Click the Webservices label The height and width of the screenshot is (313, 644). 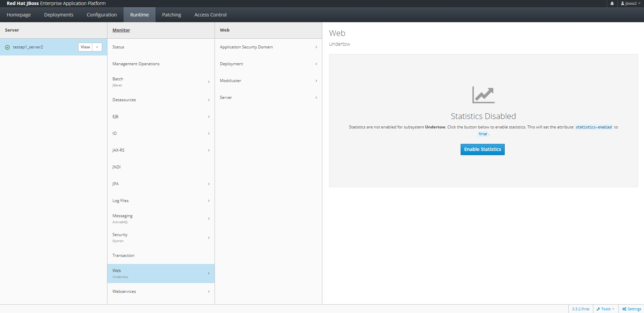coord(124,291)
